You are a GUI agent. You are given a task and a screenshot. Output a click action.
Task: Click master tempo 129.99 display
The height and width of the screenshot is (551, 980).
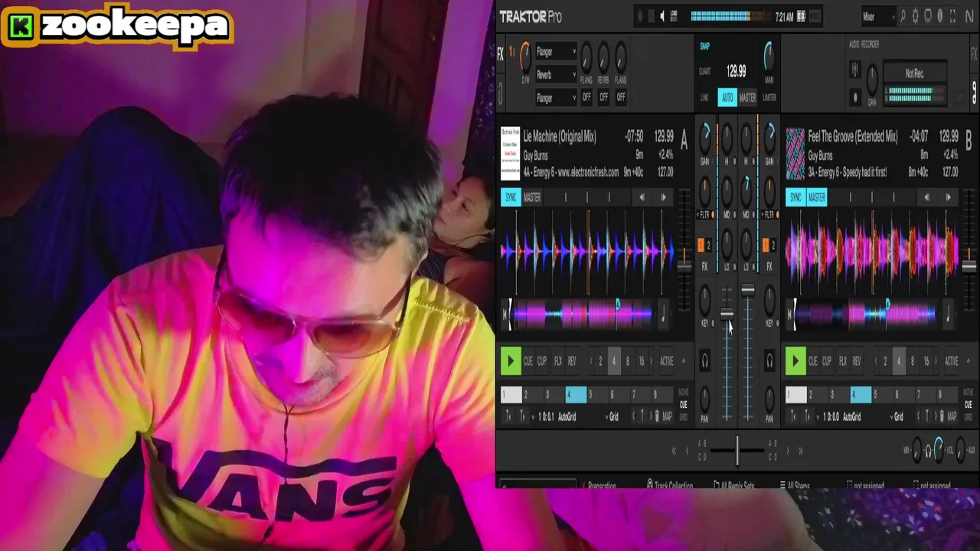(x=736, y=71)
